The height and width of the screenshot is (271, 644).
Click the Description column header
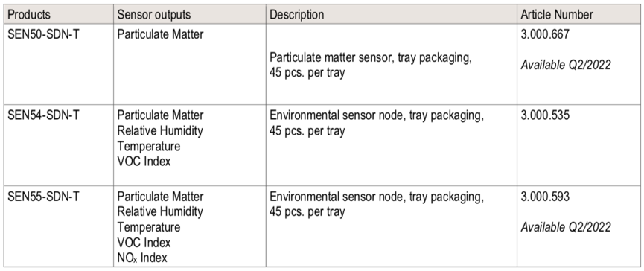296,15
